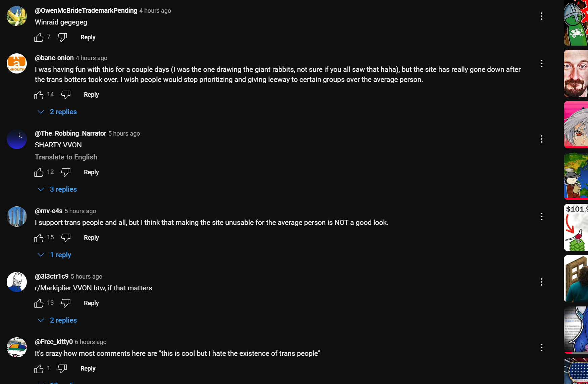Dislike the @bane-onion comment

tap(66, 95)
